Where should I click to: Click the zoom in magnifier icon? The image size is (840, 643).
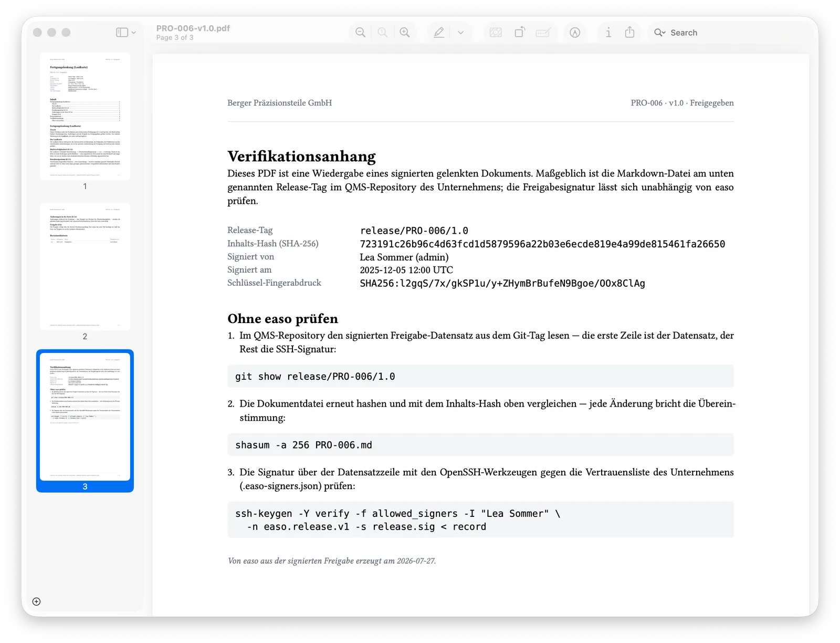tap(405, 33)
